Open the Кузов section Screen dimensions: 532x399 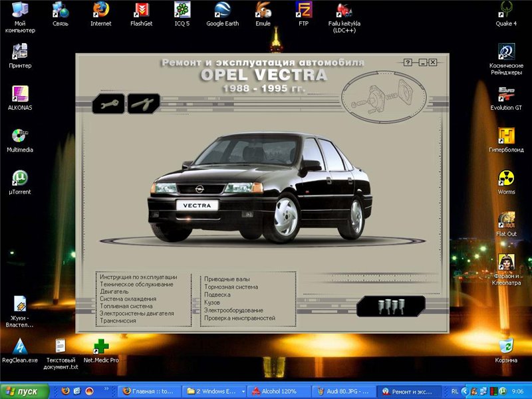point(212,303)
